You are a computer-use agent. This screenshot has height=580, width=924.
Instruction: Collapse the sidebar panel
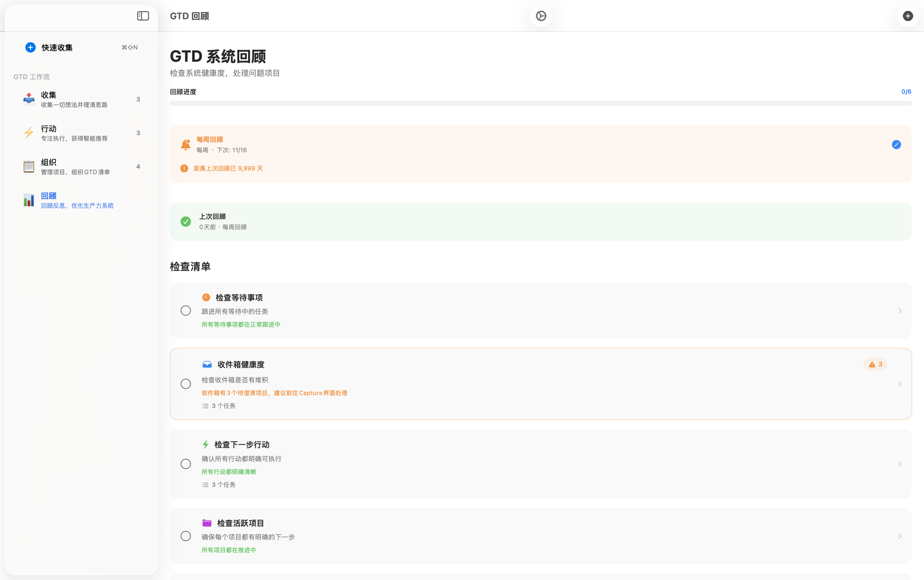142,16
